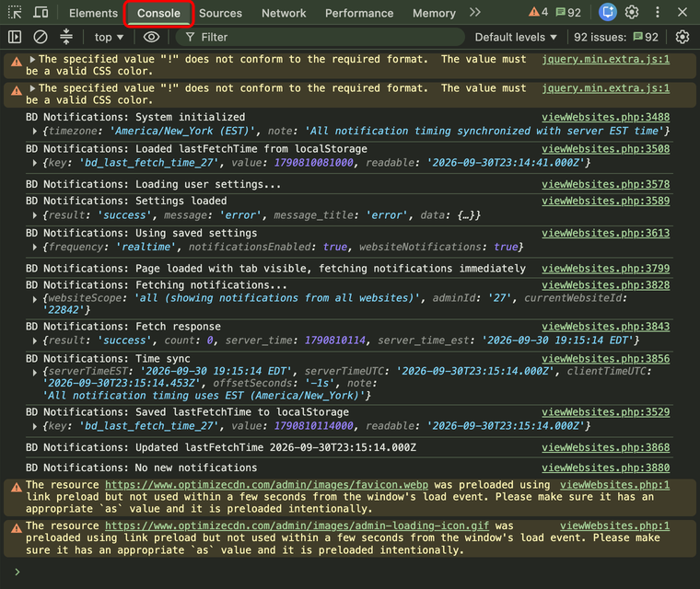Open source link viewWebsites.php:3589
This screenshot has width=700, height=589.
606,201
